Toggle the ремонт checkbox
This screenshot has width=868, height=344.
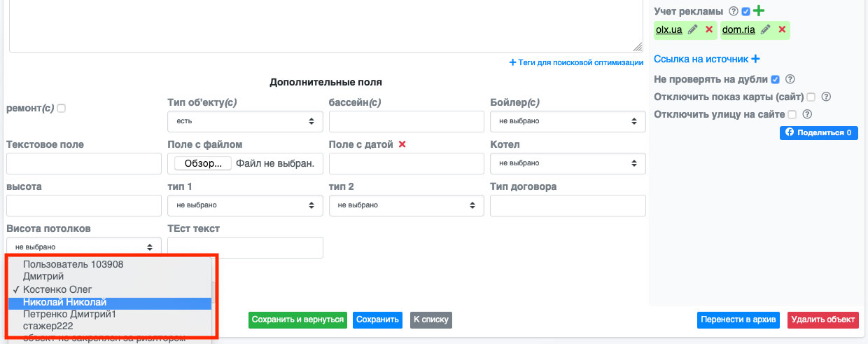tap(62, 109)
